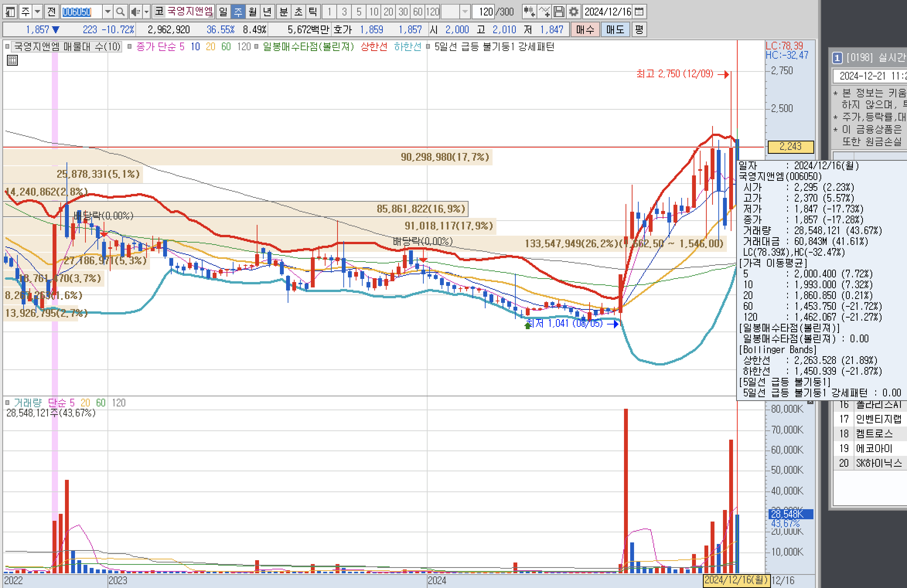Click the stock search magnifier icon
The height and width of the screenshot is (588, 907).
tap(120, 12)
